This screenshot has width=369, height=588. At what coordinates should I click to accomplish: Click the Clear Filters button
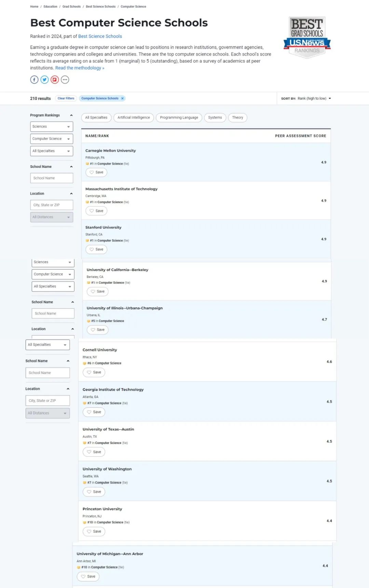tap(66, 98)
